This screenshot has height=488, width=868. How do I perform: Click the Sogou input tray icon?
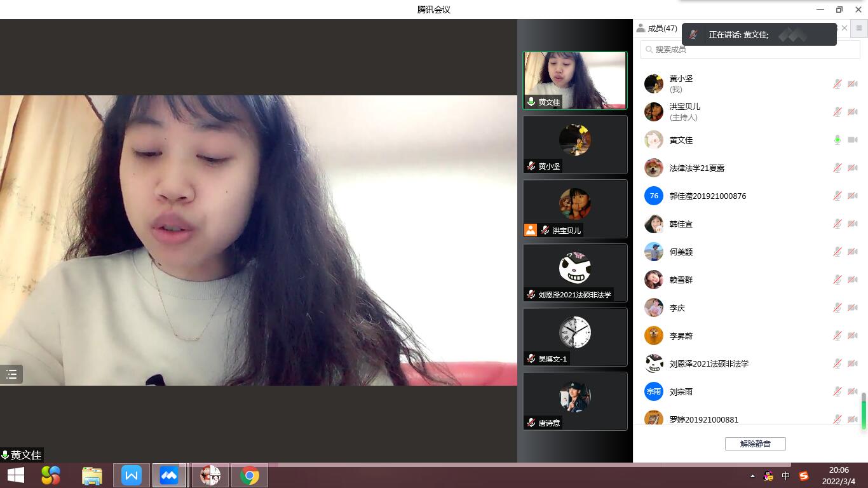(x=804, y=476)
